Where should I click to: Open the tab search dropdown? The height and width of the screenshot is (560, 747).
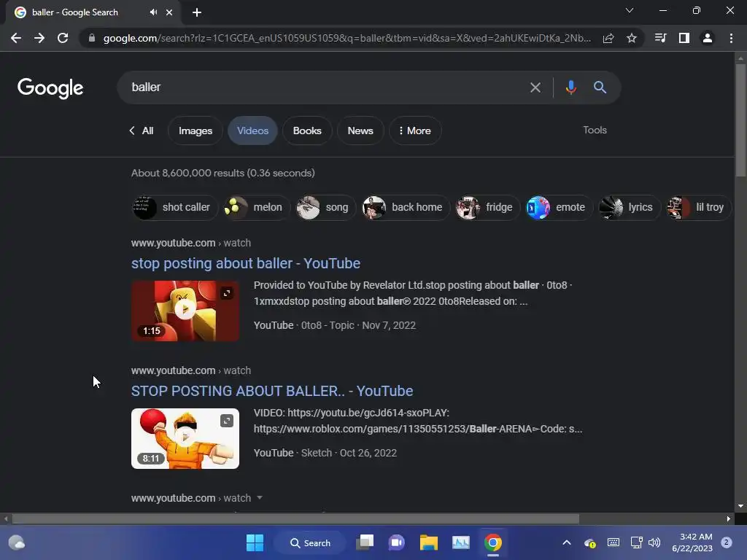[630, 10]
